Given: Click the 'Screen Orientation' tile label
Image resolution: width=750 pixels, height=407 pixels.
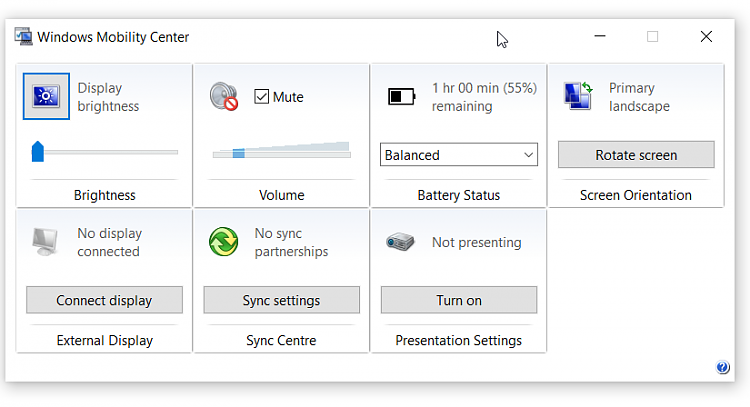Looking at the screenshot, I should pyautogui.click(x=636, y=195).
